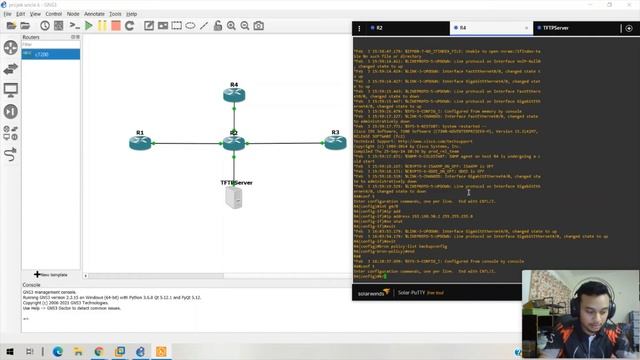The image size is (640, 360).
Task: Reload all nodes icon
Action: tap(130, 26)
